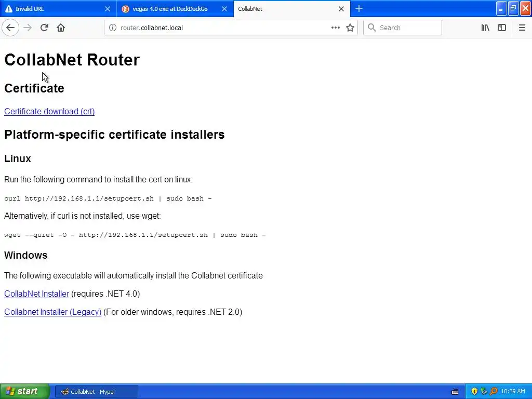
Task: Select CollabNet - Mypal taskbar button
Action: pos(96,392)
